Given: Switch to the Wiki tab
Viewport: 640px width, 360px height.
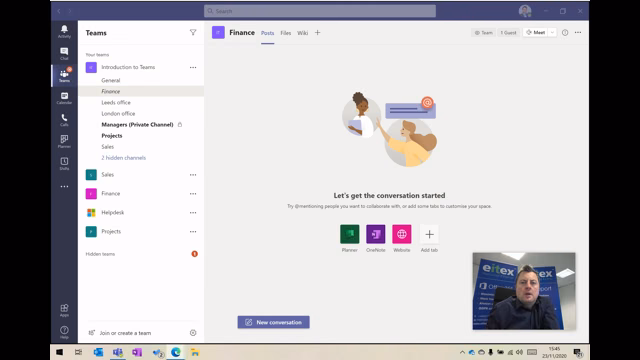Looking at the screenshot, I should click(x=302, y=33).
